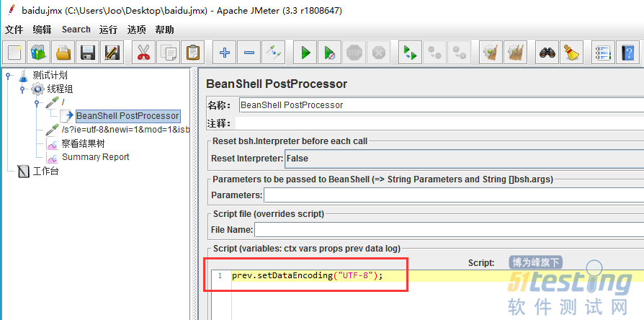This screenshot has width=644, height=320.
Task: Click the Stop sign icon
Action: click(x=354, y=53)
